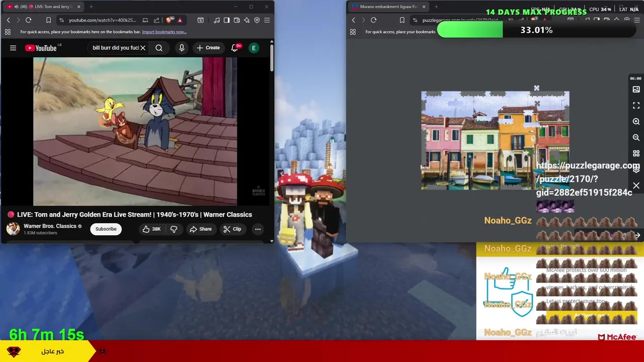
Task: Open Brave Shields lion icon in YouTube window
Action: 169,20
